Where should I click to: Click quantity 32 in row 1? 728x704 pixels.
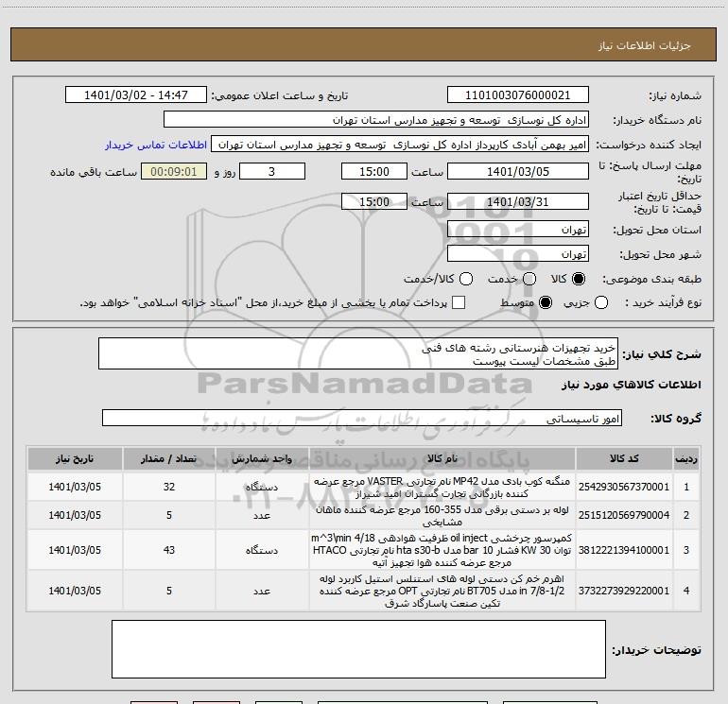coord(169,487)
